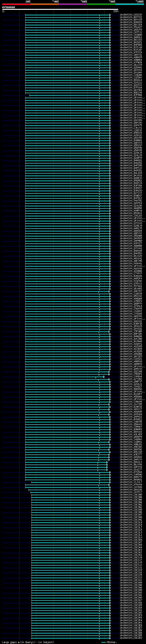Click hit label UniRef100_B7G544
This screenshot has width=146, height=644.
coord(131,472)
